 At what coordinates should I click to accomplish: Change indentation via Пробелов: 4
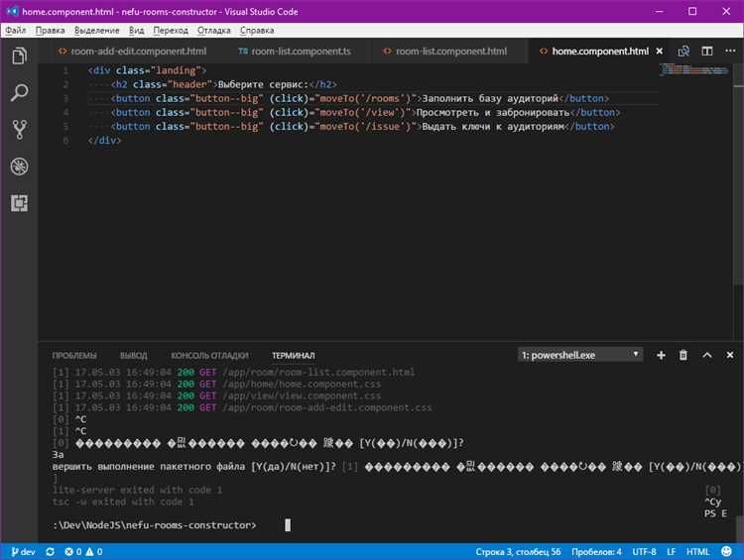[x=596, y=552]
